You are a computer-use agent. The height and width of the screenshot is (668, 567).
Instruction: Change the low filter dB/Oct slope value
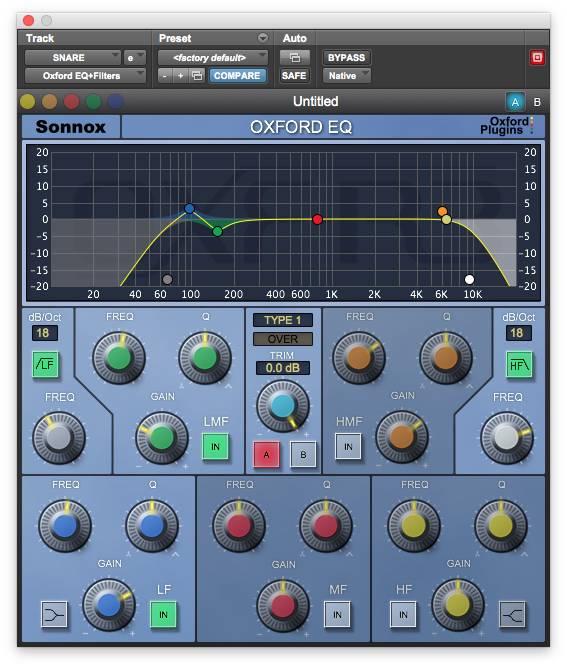[x=44, y=333]
